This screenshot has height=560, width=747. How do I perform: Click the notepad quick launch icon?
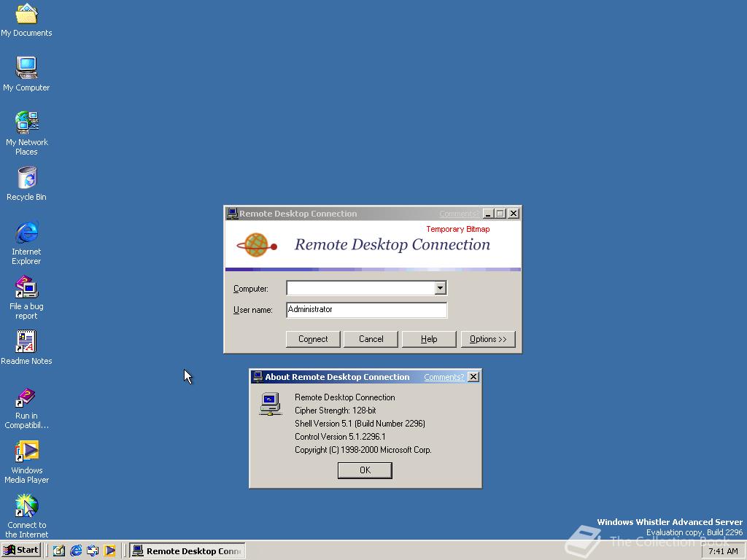click(58, 551)
